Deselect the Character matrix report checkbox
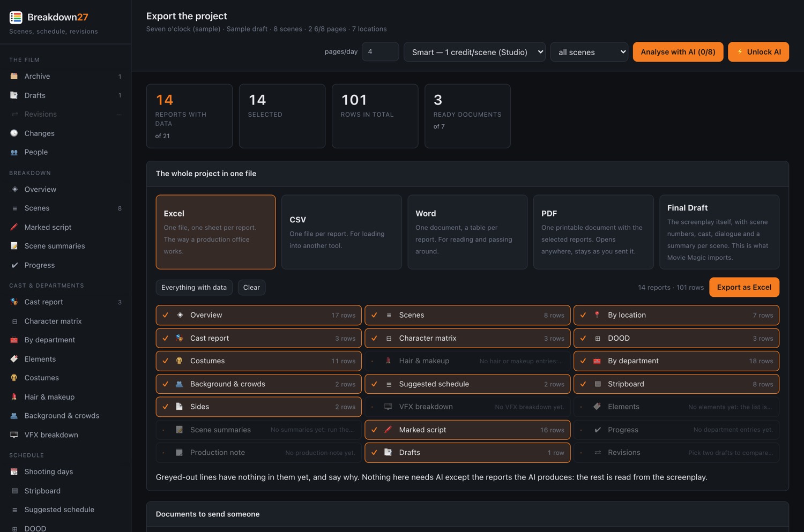The height and width of the screenshot is (532, 804). pos(374,338)
